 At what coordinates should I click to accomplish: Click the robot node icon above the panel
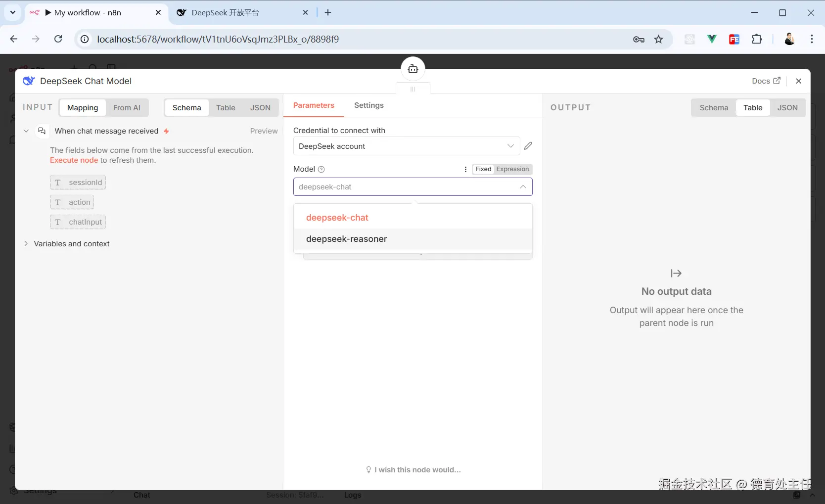[413, 69]
